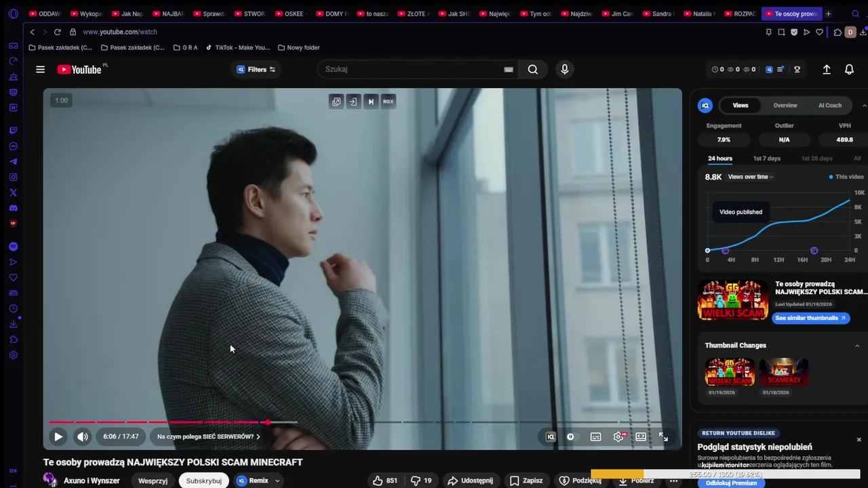Enter fullscreen mode
The width and height of the screenshot is (868, 488).
[x=664, y=437]
